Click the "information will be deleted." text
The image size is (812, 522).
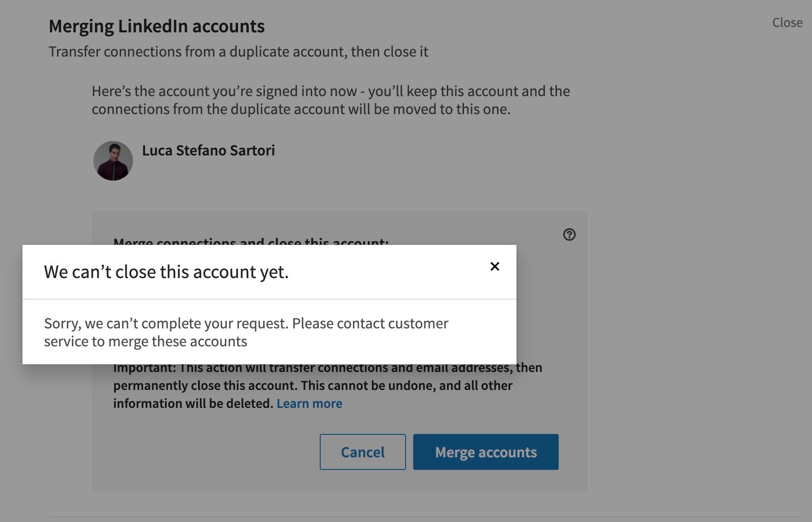pyautogui.click(x=193, y=403)
